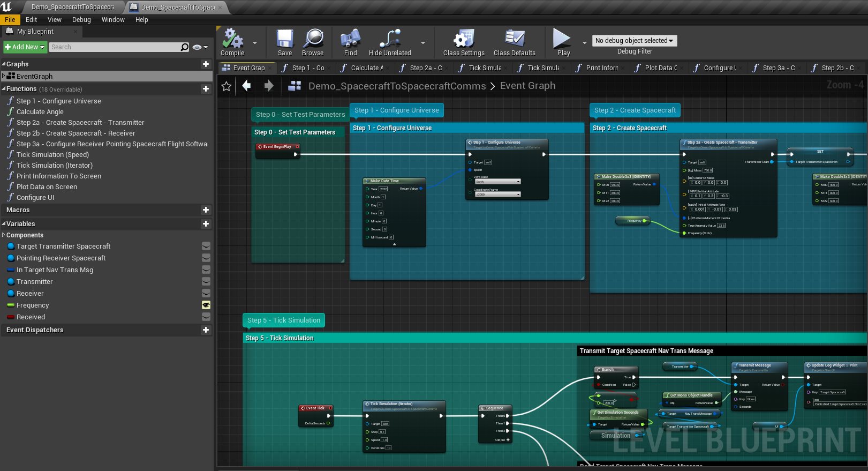Open debug object selection dropdown
868x471 pixels.
(635, 41)
